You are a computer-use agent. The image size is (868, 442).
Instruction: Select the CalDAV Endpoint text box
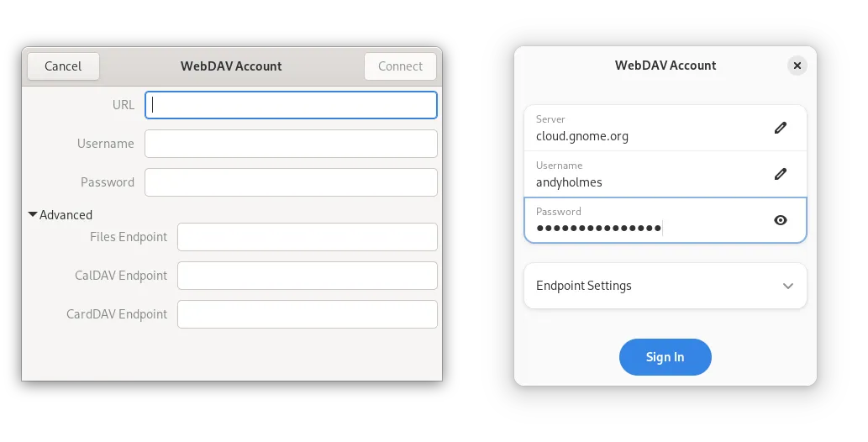(307, 276)
